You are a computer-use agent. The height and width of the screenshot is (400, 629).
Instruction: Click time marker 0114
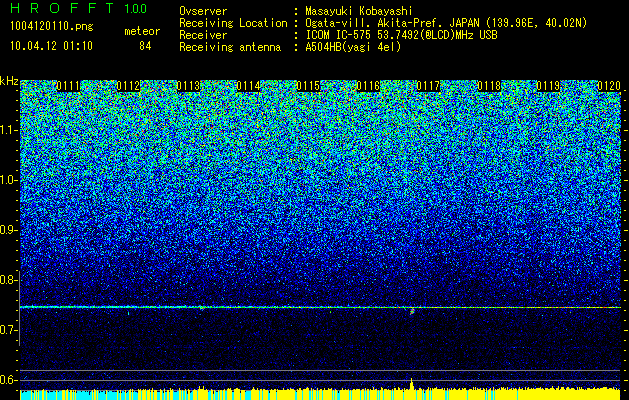[x=248, y=86]
